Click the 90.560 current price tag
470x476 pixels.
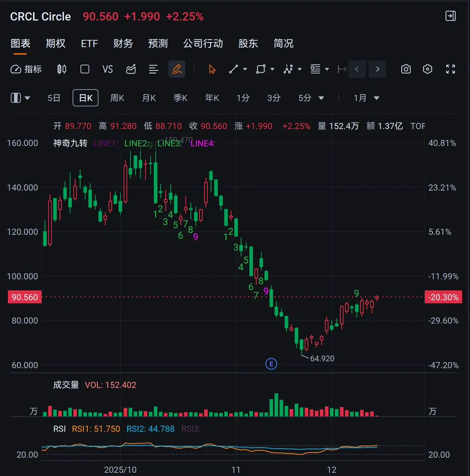click(x=25, y=297)
